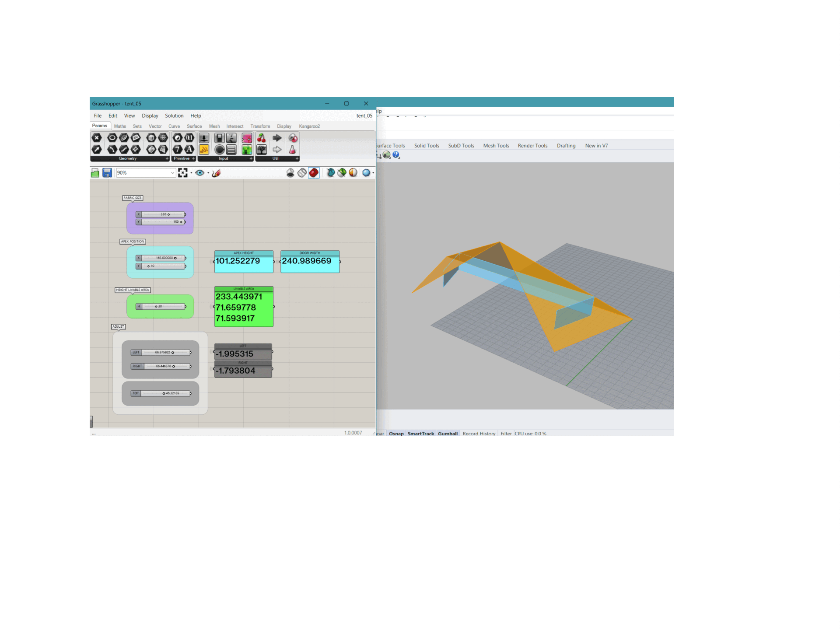Select the Point parameter hexagon with X

pos(97,138)
